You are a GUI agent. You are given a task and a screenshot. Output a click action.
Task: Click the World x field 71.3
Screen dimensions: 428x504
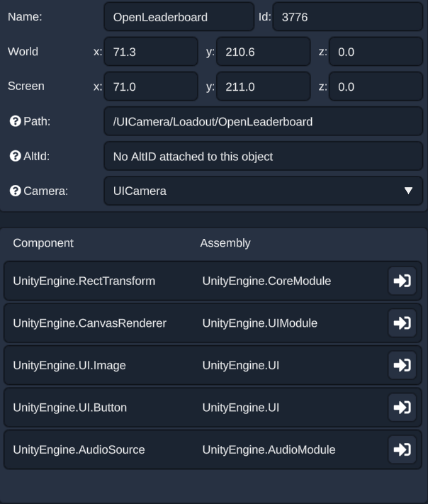151,52
